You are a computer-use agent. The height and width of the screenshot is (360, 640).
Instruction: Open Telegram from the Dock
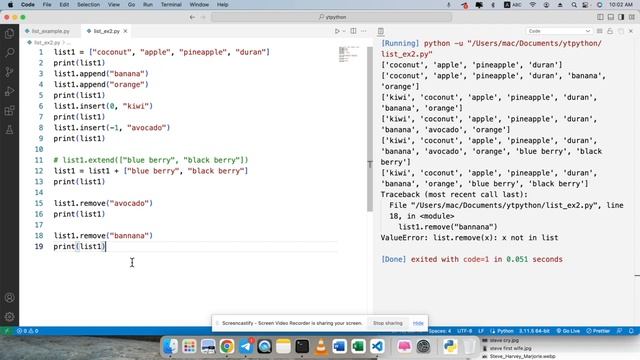246,346
